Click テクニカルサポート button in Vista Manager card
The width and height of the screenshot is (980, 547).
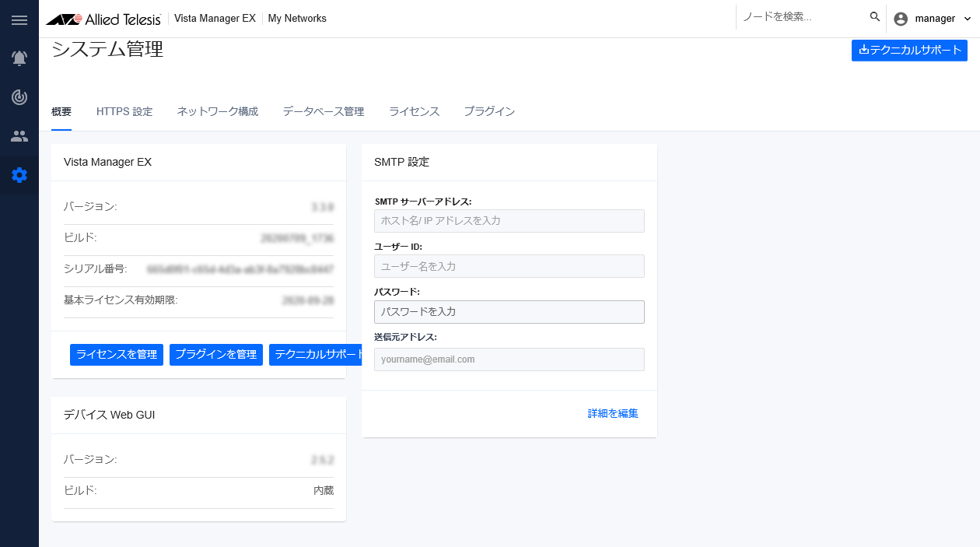click(x=316, y=355)
